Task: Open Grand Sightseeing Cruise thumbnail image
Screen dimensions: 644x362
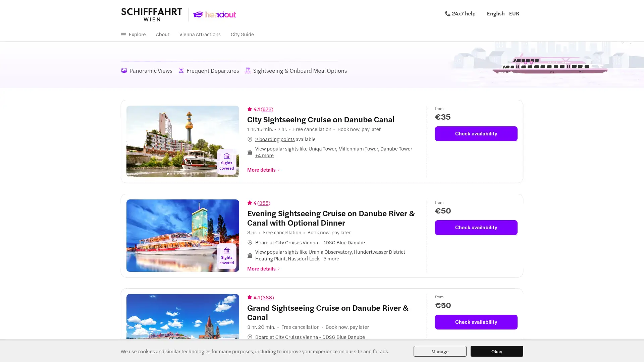Action: [182, 317]
